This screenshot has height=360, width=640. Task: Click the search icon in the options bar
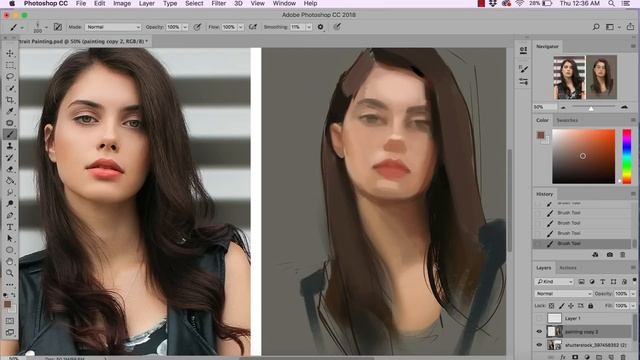[x=596, y=27]
